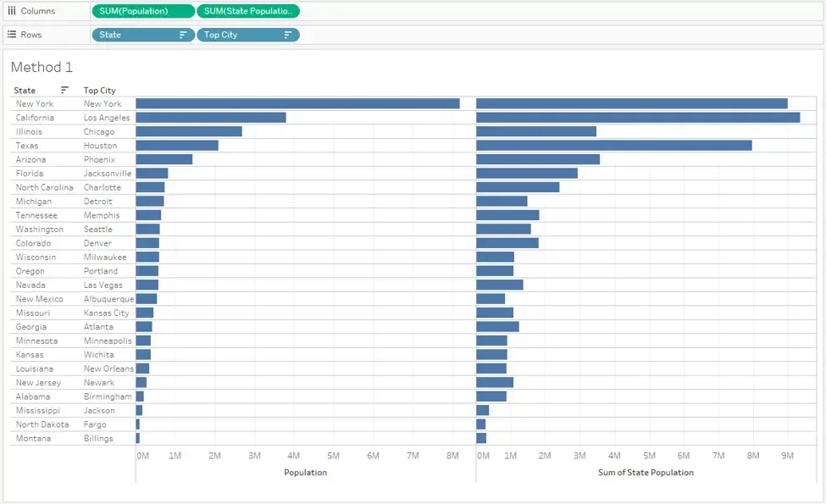826x504 pixels.
Task: Click the Milwaukee city label
Action: coord(105,257)
